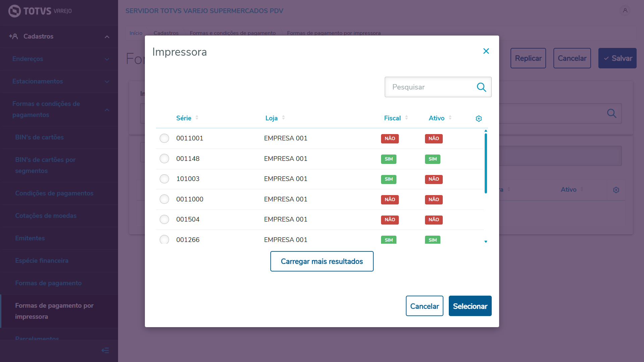Screen dimensions: 644x362
Task: Sort table by Série column arrows
Action: point(197,118)
